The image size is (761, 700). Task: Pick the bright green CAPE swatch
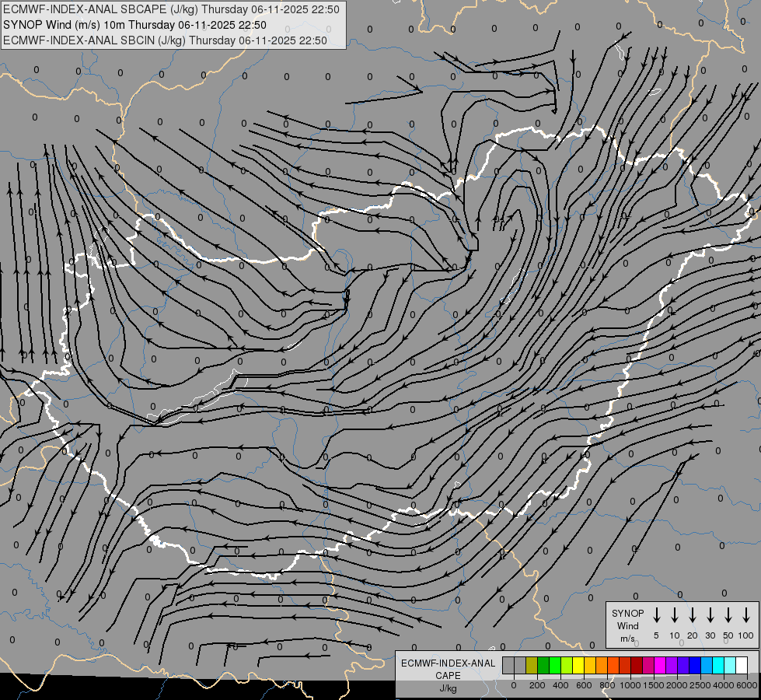coord(555,665)
